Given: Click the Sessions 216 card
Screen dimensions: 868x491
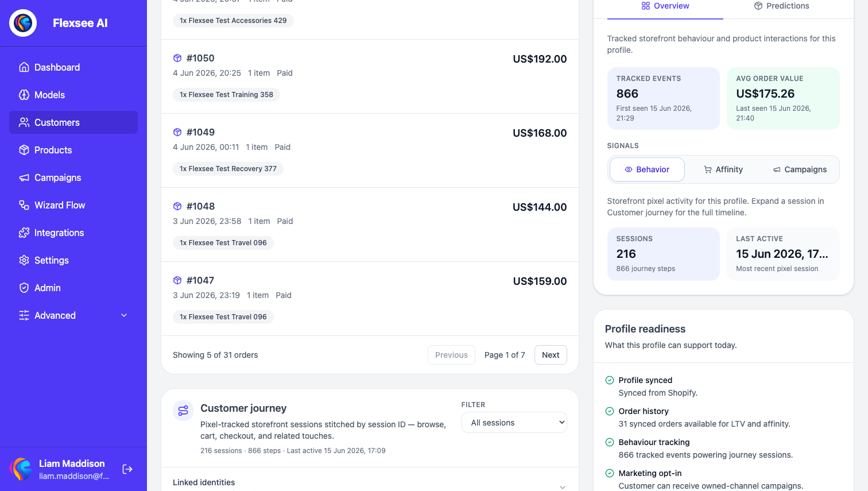Looking at the screenshot, I should coord(664,254).
